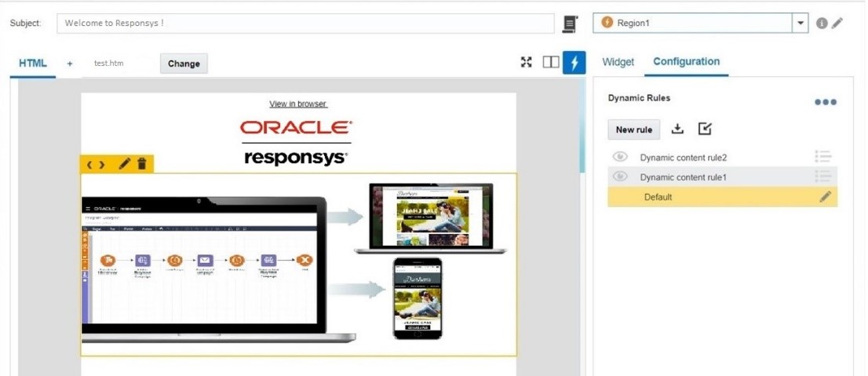Select Dynamic content rule2 row
The width and height of the screenshot is (868, 376).
722,157
